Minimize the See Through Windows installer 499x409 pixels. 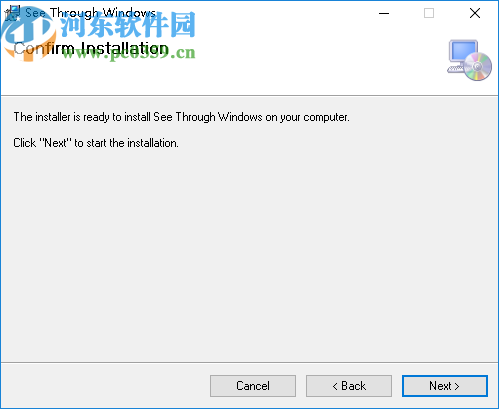coord(384,13)
